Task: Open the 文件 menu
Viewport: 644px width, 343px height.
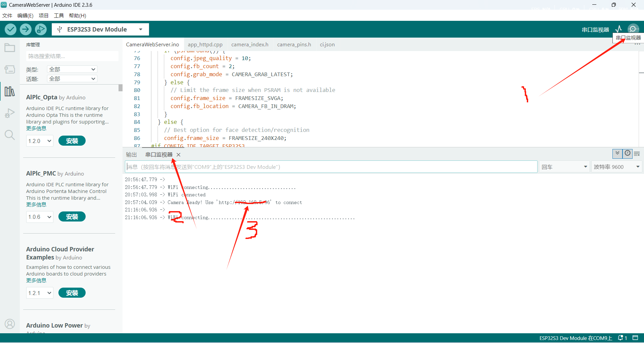Action: point(7,15)
